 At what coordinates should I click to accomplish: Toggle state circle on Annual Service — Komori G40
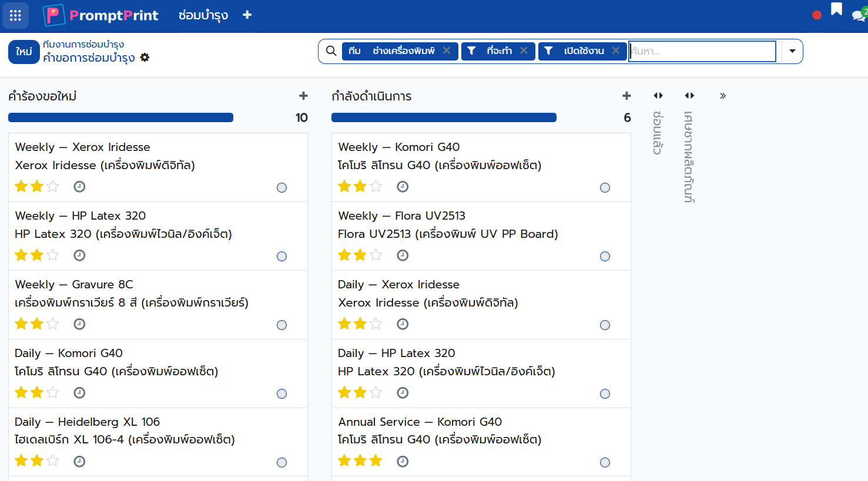pyautogui.click(x=605, y=463)
